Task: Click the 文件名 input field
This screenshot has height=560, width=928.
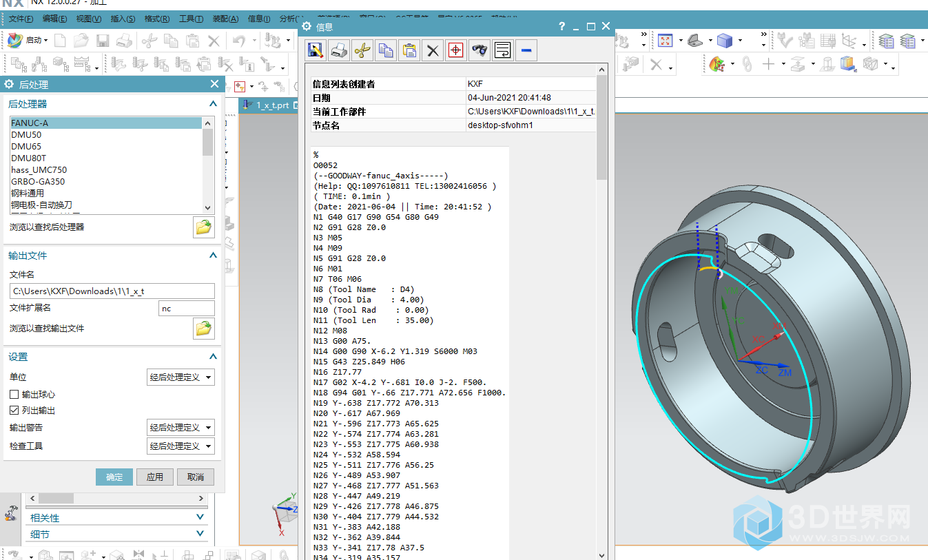Action: pyautogui.click(x=112, y=291)
